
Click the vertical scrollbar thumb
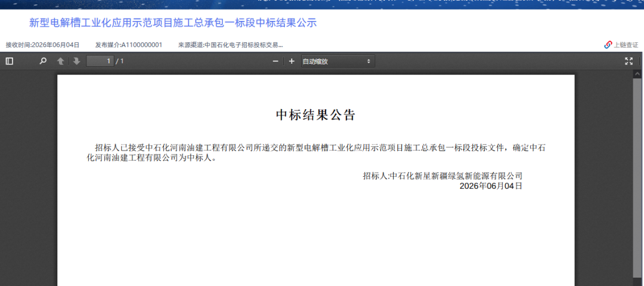click(637, 177)
